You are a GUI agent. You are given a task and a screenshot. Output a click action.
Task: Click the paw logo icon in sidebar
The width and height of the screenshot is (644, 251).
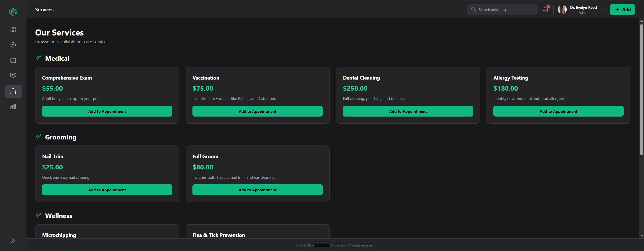13,12
